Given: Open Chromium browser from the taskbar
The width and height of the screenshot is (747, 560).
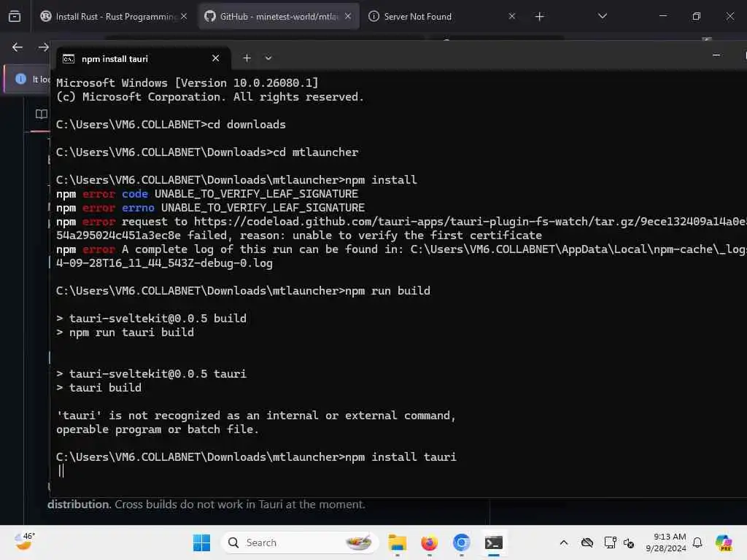Looking at the screenshot, I should (x=461, y=542).
